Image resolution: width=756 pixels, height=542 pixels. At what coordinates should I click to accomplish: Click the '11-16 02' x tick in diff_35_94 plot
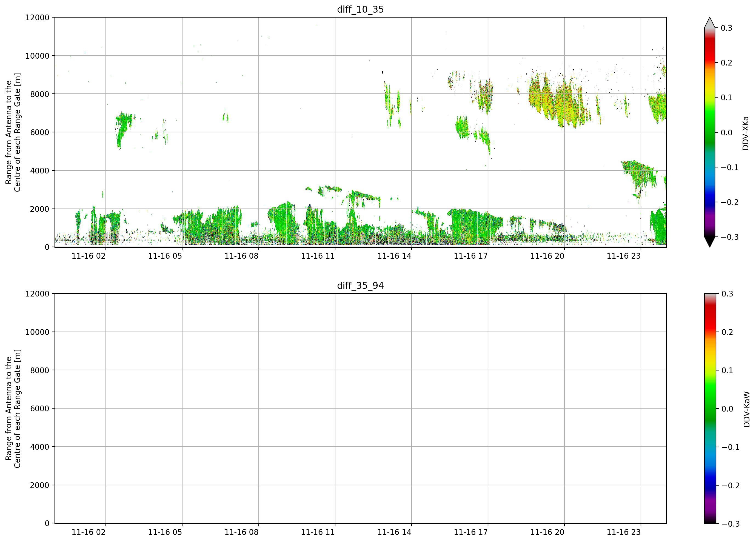point(88,532)
